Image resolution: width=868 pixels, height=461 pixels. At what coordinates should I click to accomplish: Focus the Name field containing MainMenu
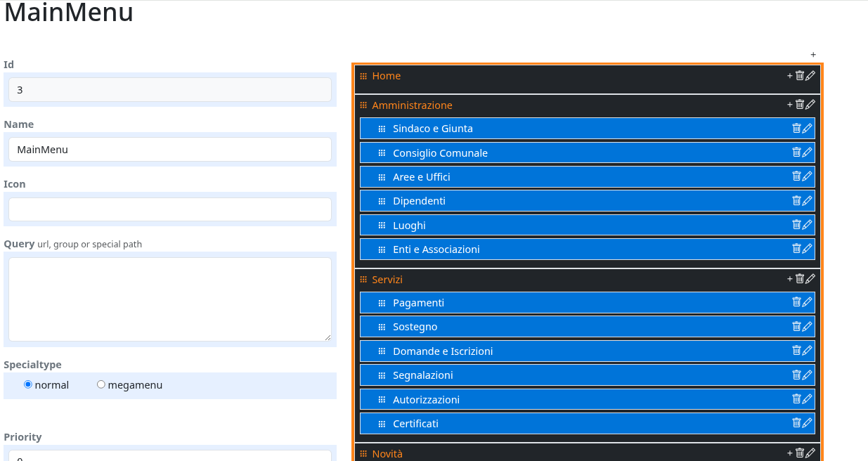(170, 149)
